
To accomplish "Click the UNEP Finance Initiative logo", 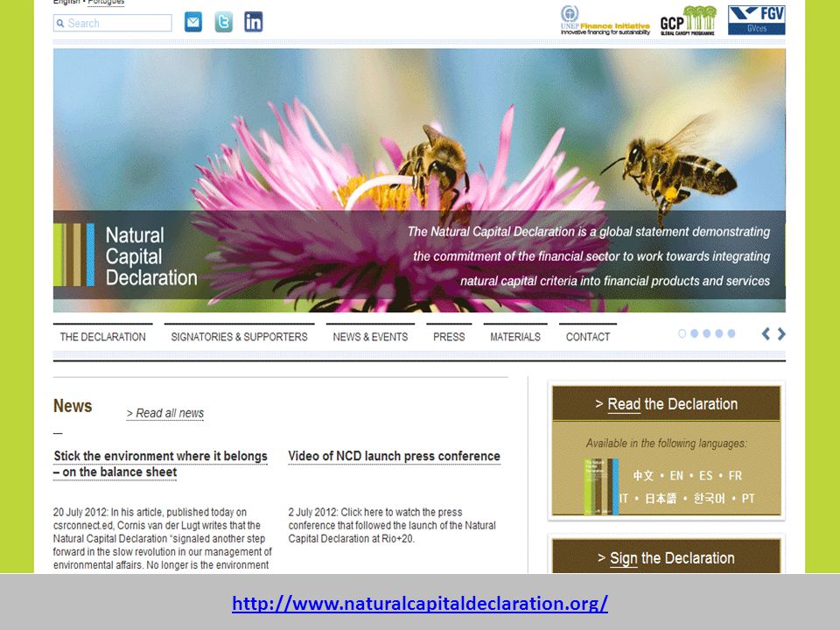I will coord(605,20).
